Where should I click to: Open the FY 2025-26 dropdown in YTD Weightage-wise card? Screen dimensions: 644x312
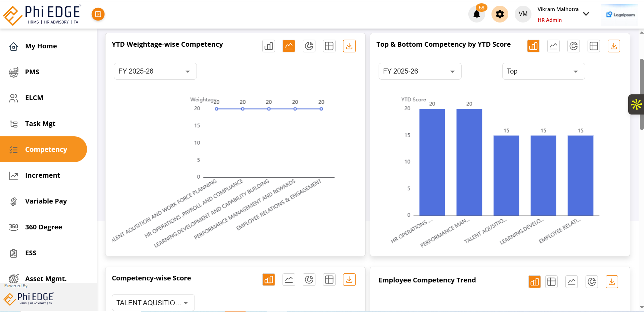(155, 71)
